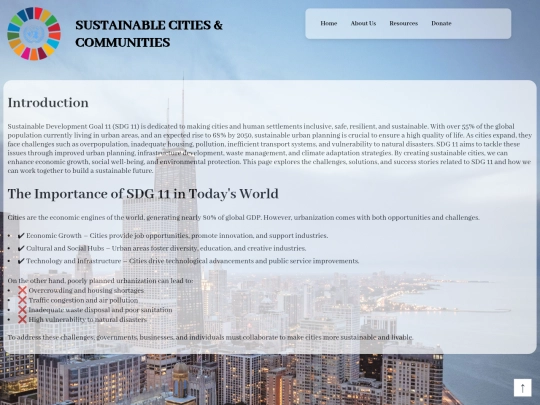
Task: Click the red X beside Inadequate waste disposal
Action: [x=22, y=310]
